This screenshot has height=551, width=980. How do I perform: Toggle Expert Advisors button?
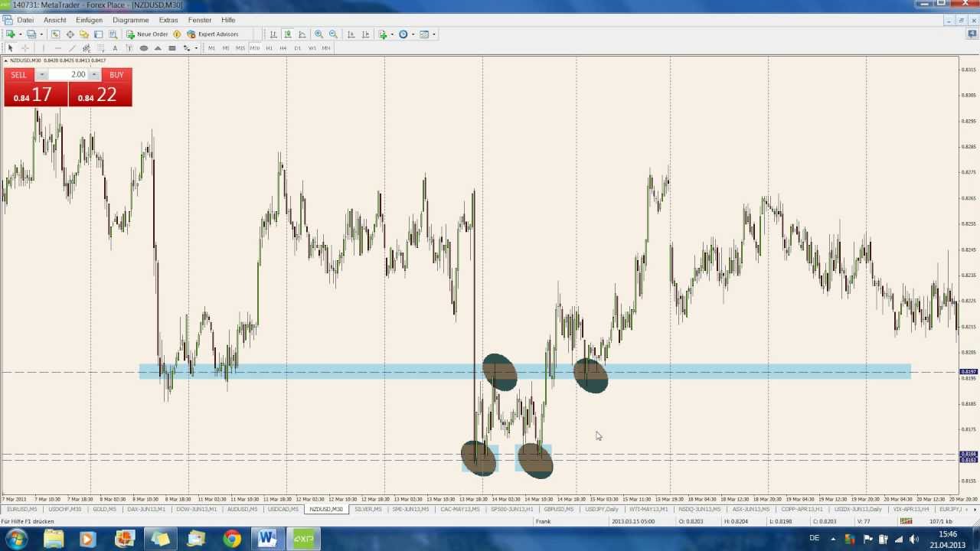click(213, 34)
